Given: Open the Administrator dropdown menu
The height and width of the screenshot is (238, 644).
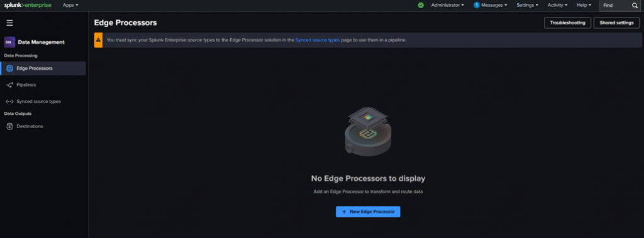Looking at the screenshot, I should (x=447, y=5).
